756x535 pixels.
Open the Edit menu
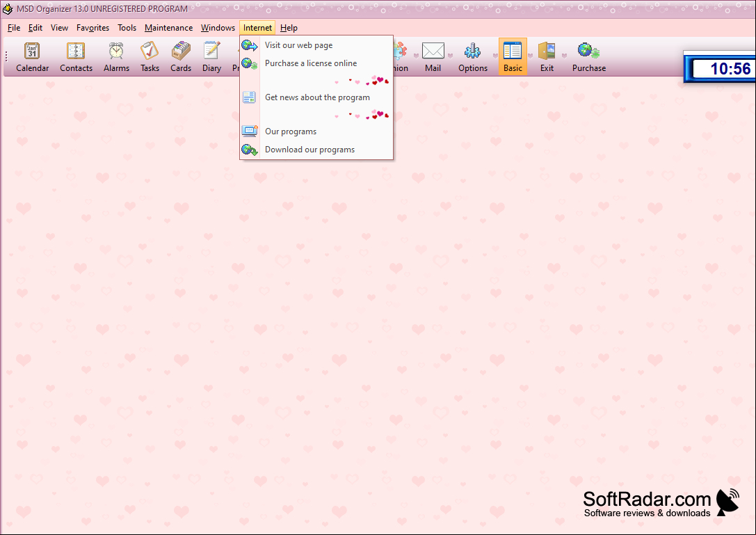pyautogui.click(x=35, y=28)
